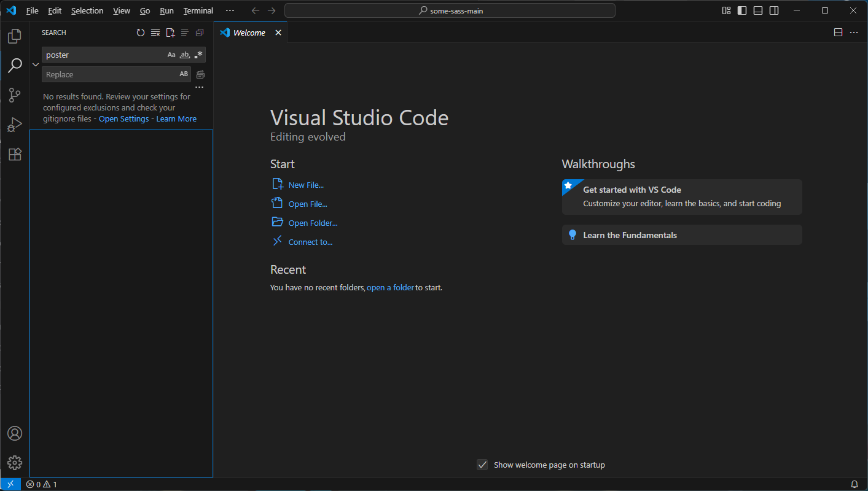Click the Refresh search results icon
This screenshot has height=491, width=868.
coord(141,33)
